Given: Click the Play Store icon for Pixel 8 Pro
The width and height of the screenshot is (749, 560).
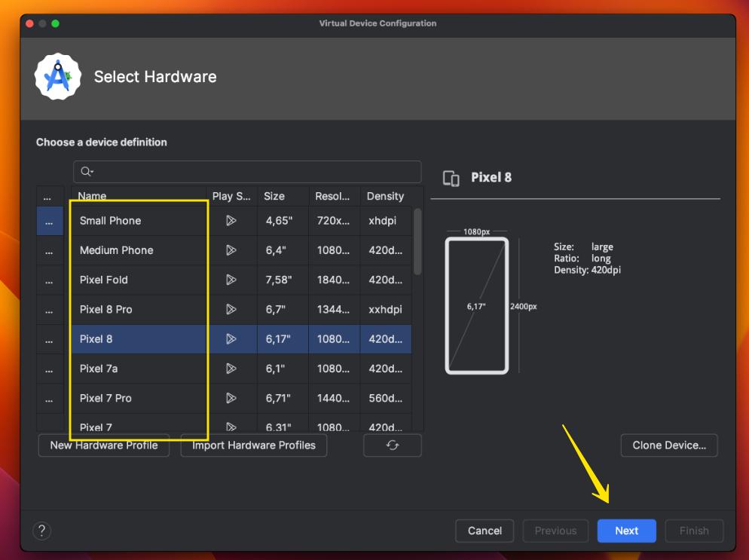Looking at the screenshot, I should pos(231,310).
